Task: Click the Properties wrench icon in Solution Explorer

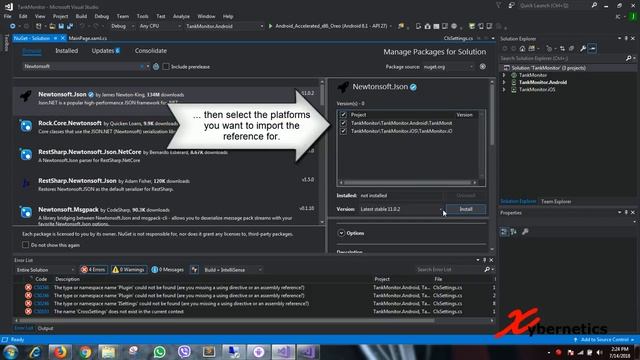Action: tap(583, 49)
